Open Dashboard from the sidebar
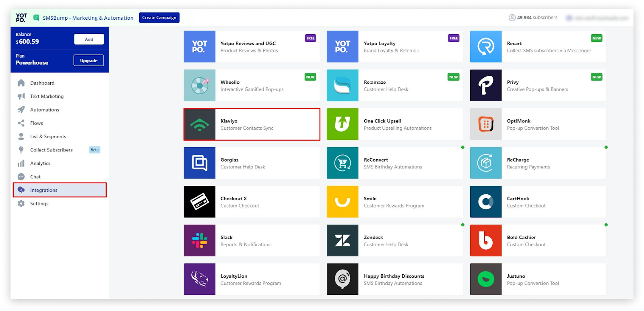This screenshot has width=644, height=311. [60, 83]
